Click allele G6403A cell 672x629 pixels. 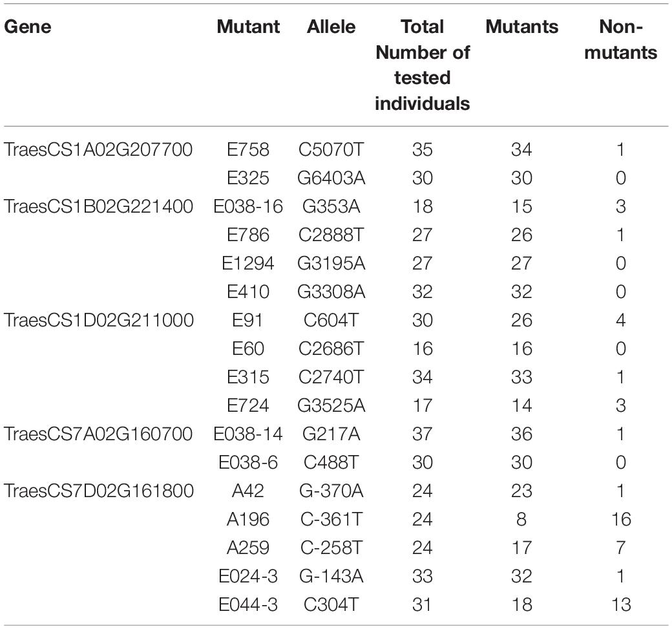click(x=331, y=178)
